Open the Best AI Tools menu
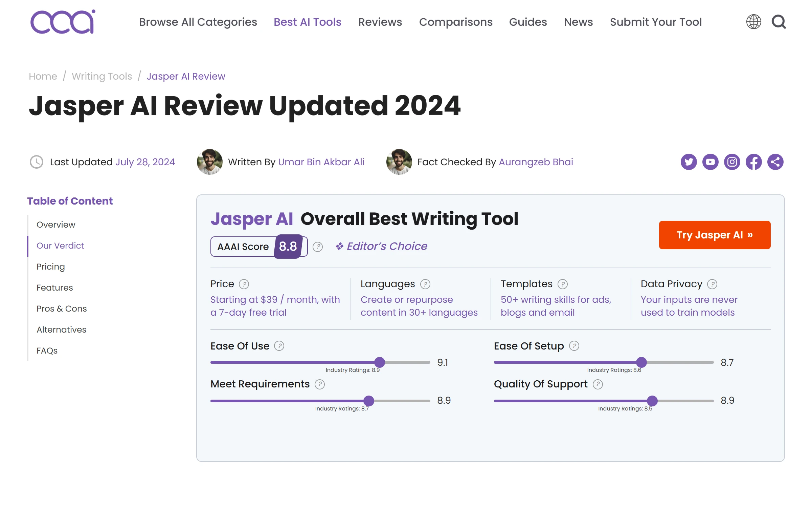812x508 pixels. coord(308,22)
